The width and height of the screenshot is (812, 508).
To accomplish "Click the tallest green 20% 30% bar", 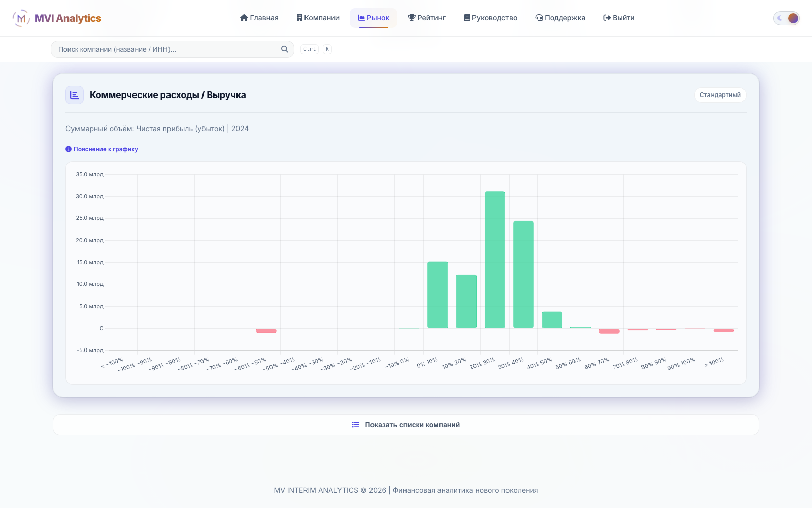I will click(495, 260).
